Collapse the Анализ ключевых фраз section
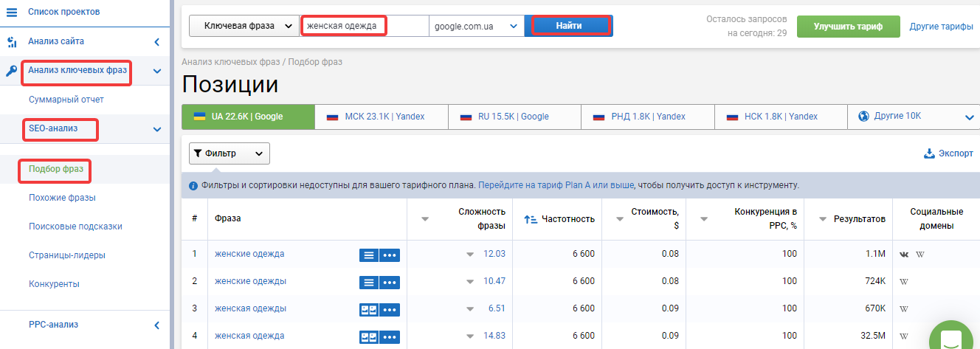This screenshot has width=980, height=349. (157, 72)
